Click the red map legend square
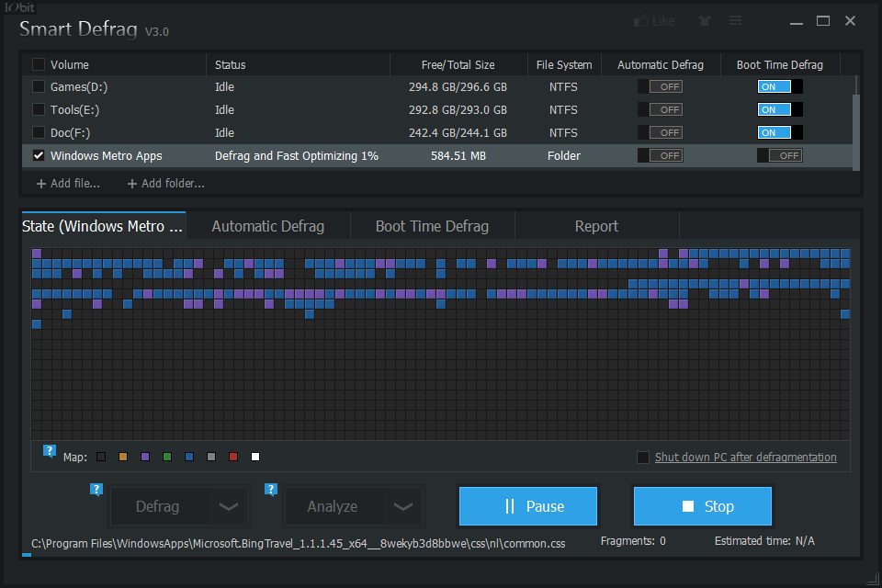Viewport: 882px width, 588px height. point(233,457)
